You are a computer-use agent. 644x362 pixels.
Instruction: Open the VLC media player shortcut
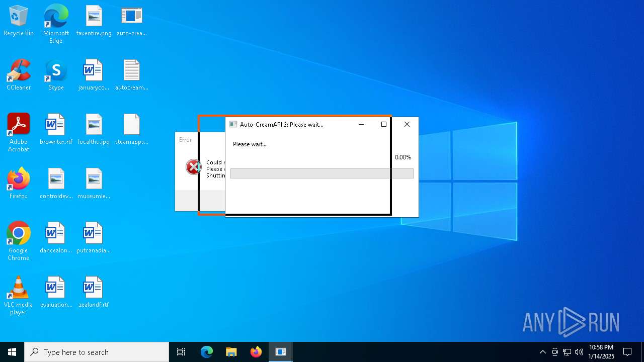19,296
